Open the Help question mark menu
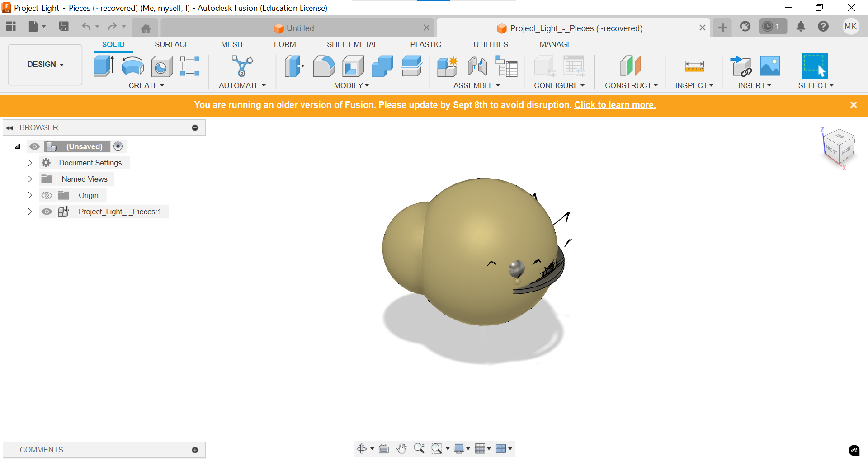 823,27
